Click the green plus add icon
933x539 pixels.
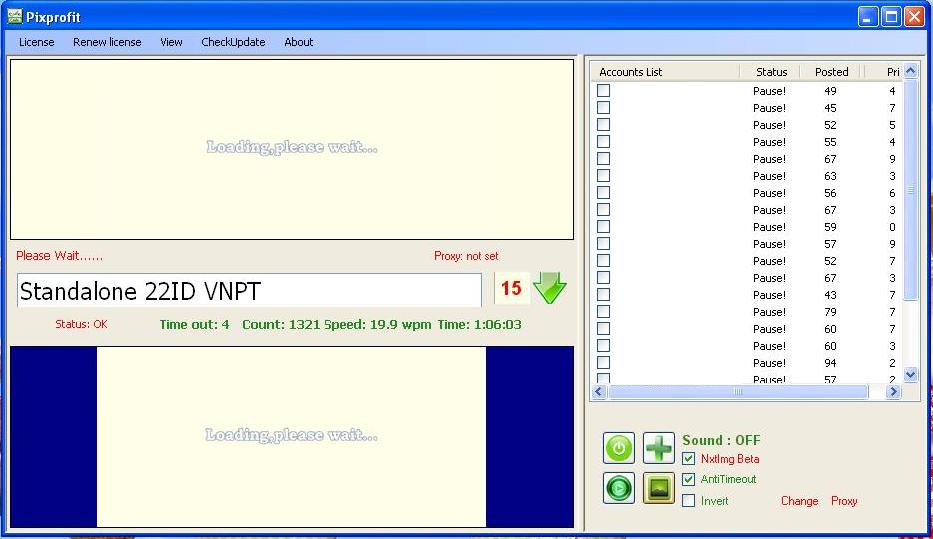[659, 448]
